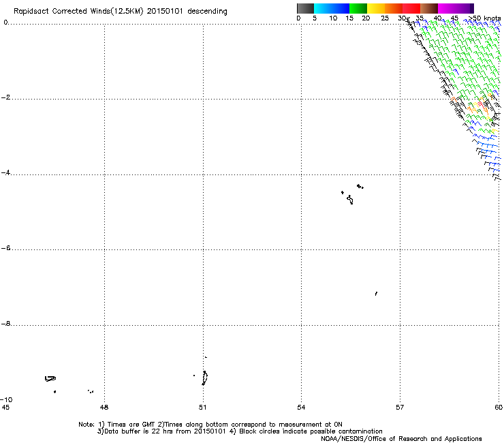This screenshot has height=443, width=504.
Task: Click the brown 35–40 knots legend color
Action: click(429, 8)
